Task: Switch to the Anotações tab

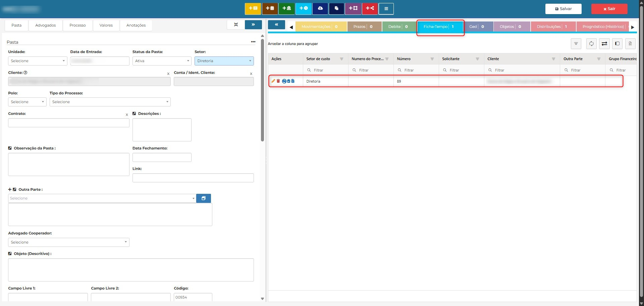Action: click(136, 25)
